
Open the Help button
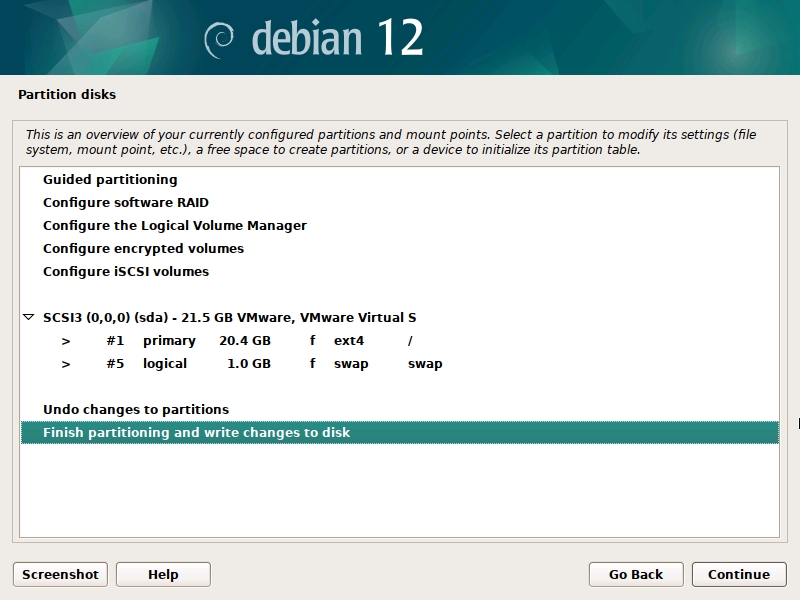pyautogui.click(x=163, y=574)
